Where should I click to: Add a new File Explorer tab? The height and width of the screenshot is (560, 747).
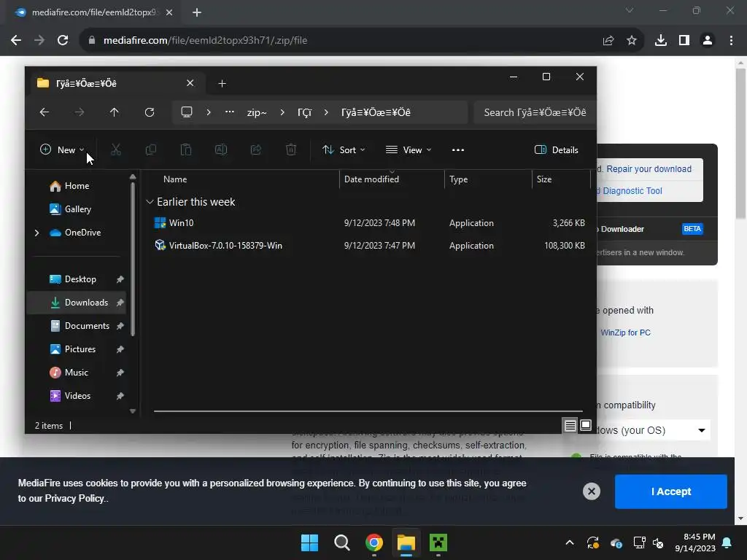[222, 84]
